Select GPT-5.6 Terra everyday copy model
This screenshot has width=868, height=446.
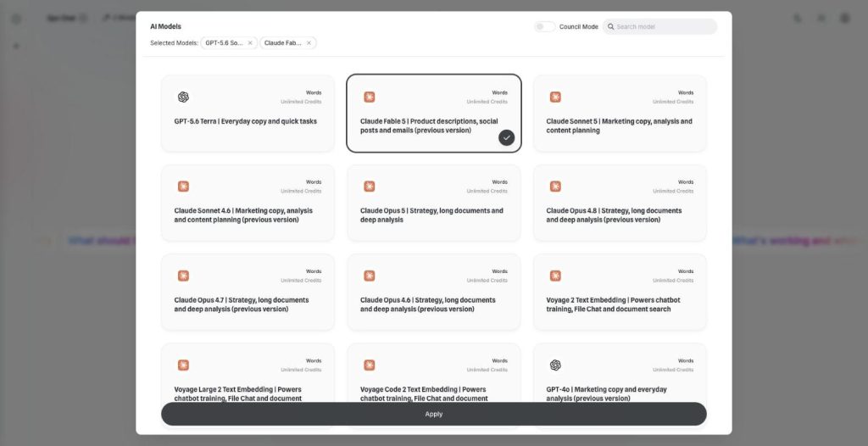(248, 113)
